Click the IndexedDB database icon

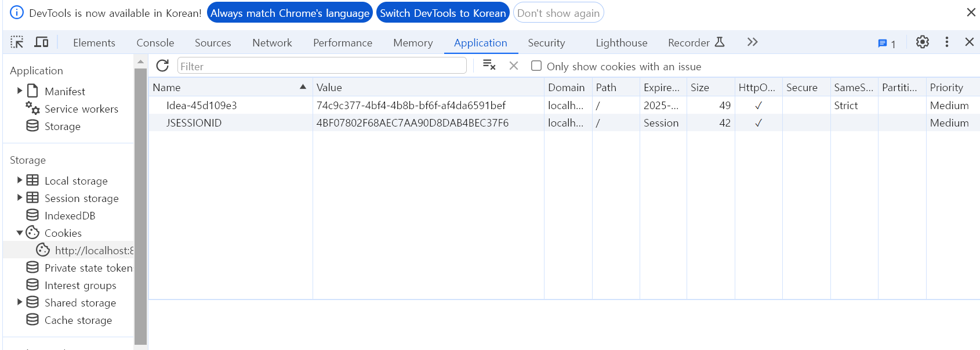pos(32,215)
